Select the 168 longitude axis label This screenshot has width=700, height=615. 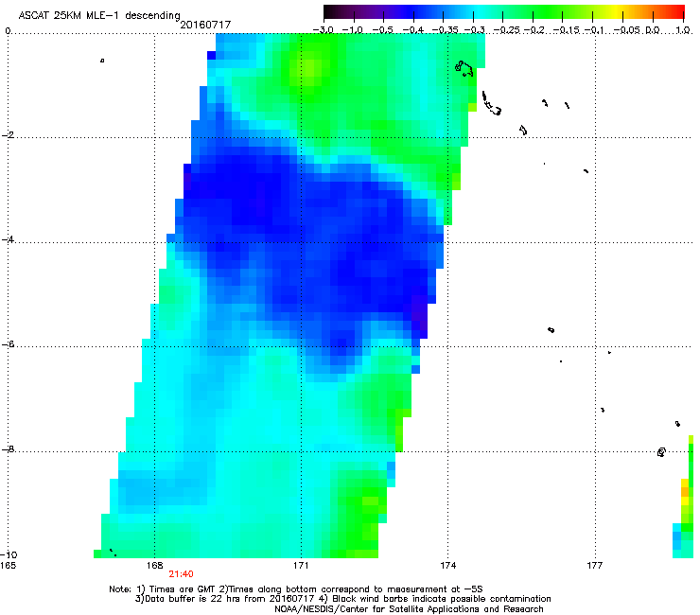pos(154,566)
